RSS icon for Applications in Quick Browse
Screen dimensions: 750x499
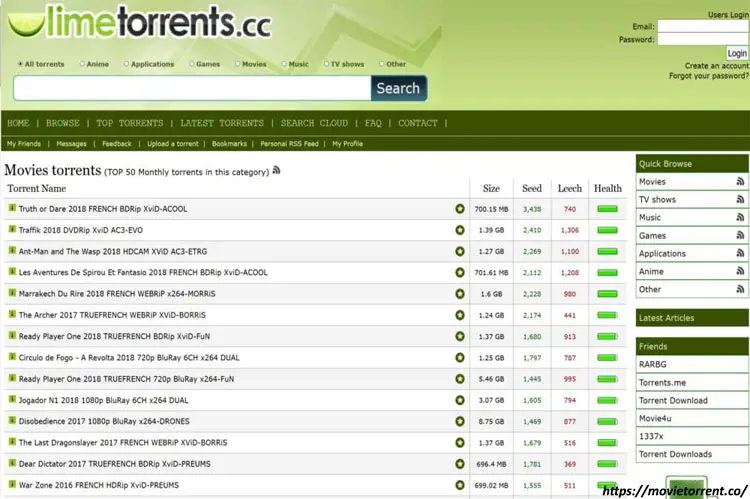[740, 253]
